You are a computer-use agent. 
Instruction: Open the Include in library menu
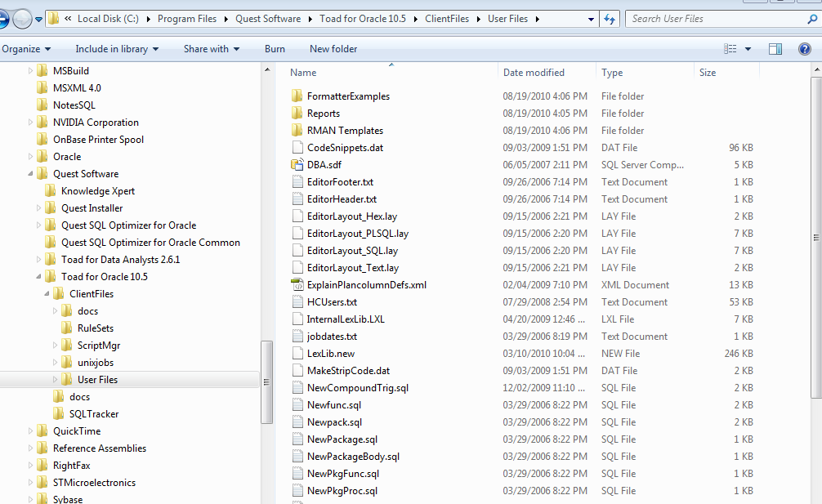pyautogui.click(x=117, y=49)
